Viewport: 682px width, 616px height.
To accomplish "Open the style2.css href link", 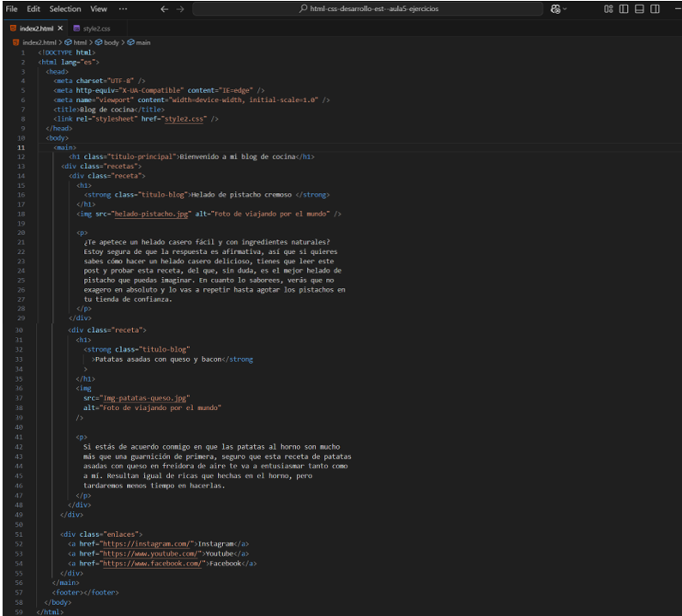I will [x=184, y=118].
